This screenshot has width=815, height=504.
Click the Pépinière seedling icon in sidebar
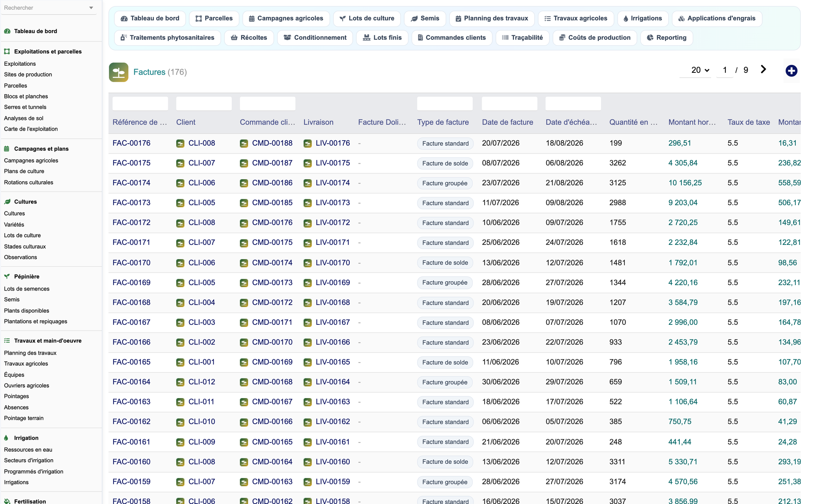[x=7, y=277]
